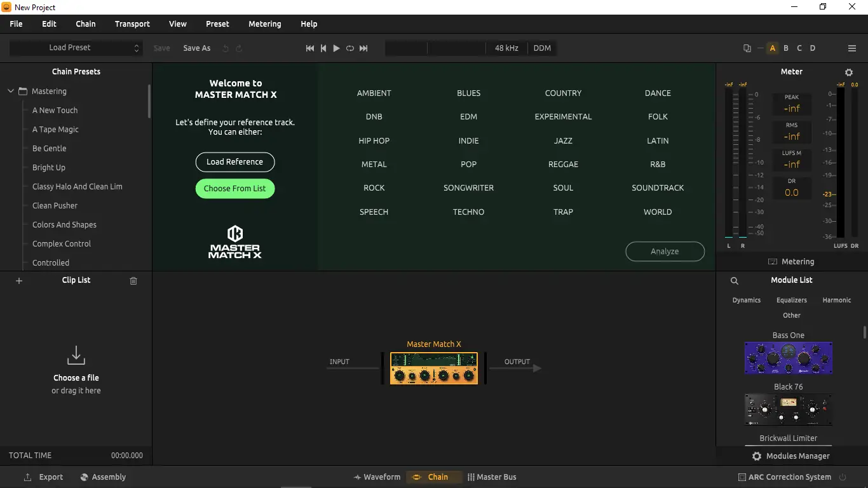The width and height of the screenshot is (868, 488).
Task: Click the undo arrow icon
Action: (226, 48)
